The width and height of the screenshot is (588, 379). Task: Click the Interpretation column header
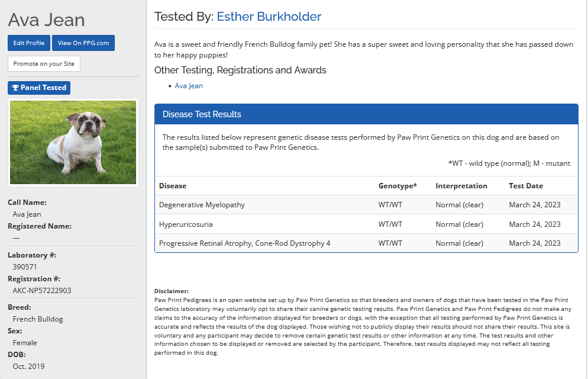coord(461,186)
